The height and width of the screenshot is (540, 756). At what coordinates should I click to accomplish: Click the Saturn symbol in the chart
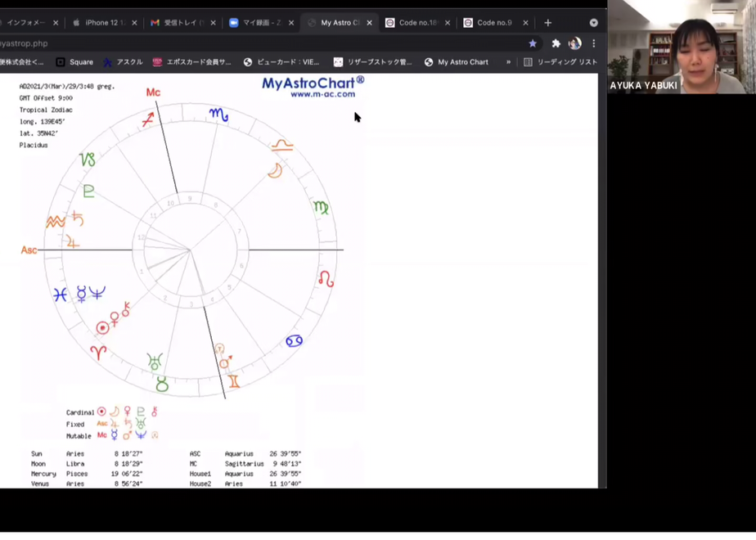(78, 219)
